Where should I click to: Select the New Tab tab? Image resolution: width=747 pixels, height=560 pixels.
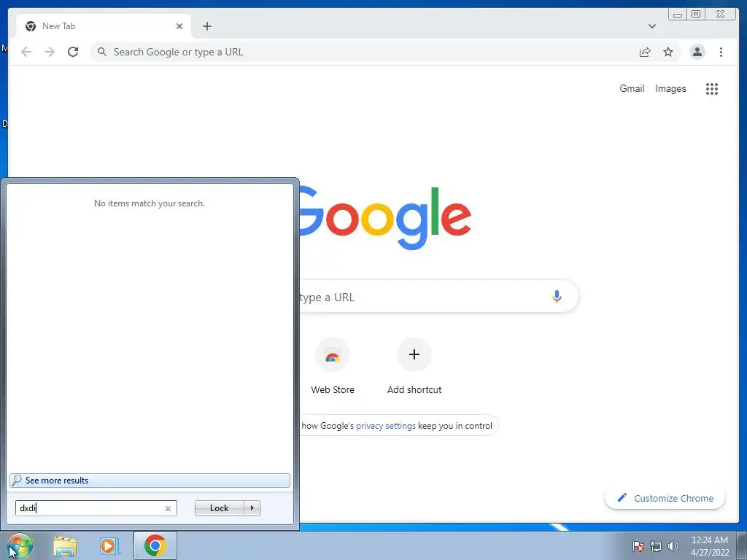pos(104,26)
